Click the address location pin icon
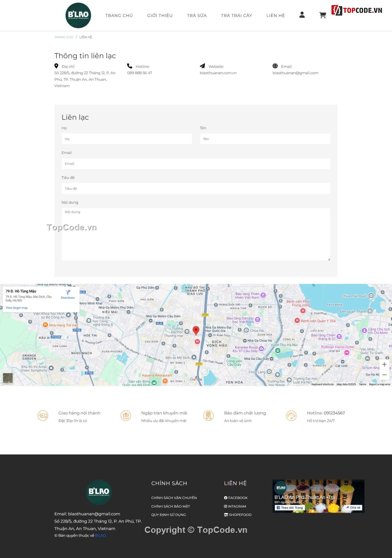 point(57,66)
